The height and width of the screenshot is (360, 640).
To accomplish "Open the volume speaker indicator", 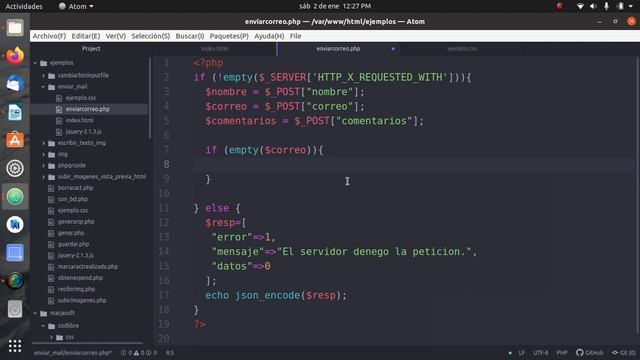I will (x=593, y=6).
